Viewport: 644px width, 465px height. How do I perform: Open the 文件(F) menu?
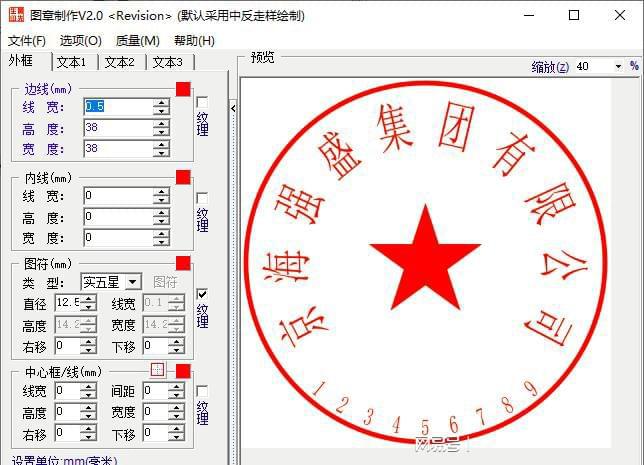(x=27, y=41)
